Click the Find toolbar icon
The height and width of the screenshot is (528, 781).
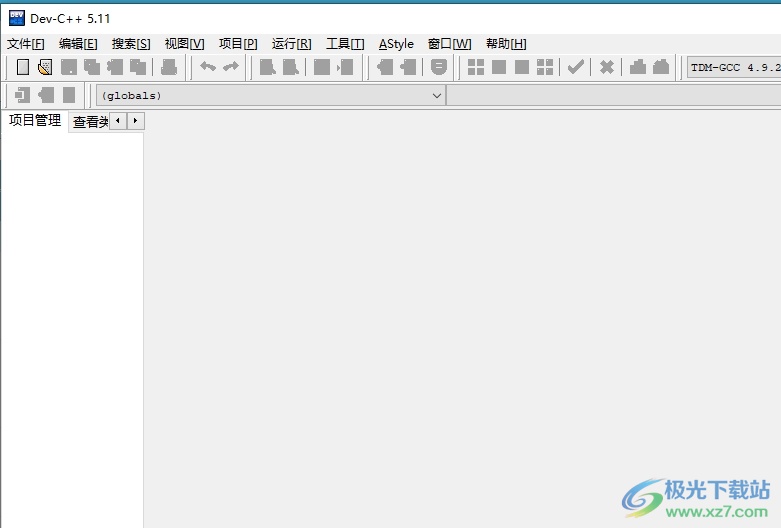[x=267, y=67]
